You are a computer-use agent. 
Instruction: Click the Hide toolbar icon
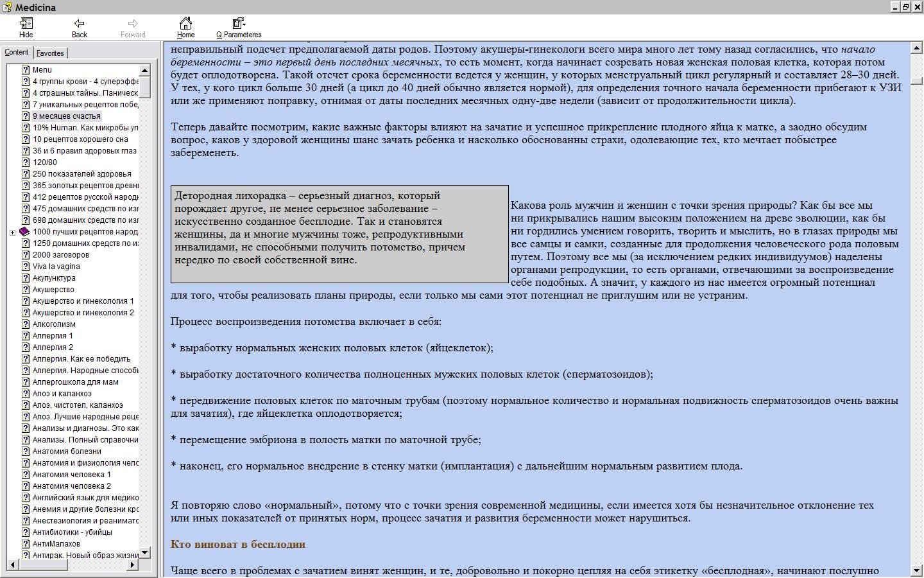26,23
